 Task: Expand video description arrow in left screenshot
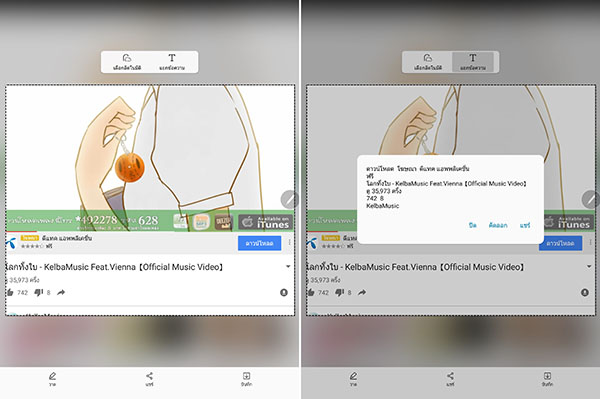click(x=288, y=267)
